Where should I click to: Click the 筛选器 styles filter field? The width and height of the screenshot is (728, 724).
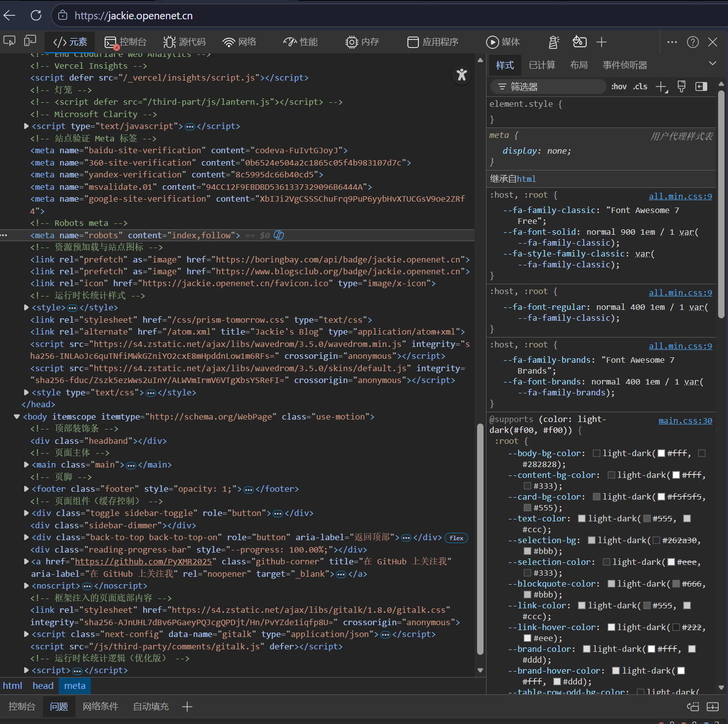point(548,87)
